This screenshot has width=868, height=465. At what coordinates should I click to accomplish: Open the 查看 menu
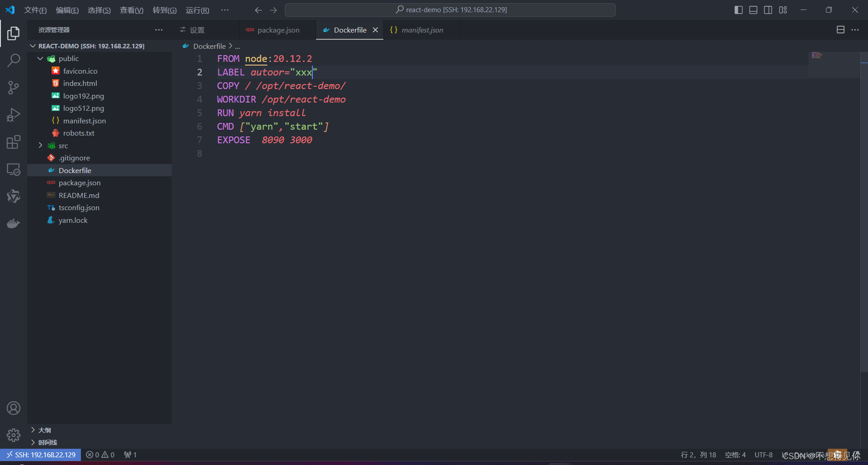coord(131,10)
